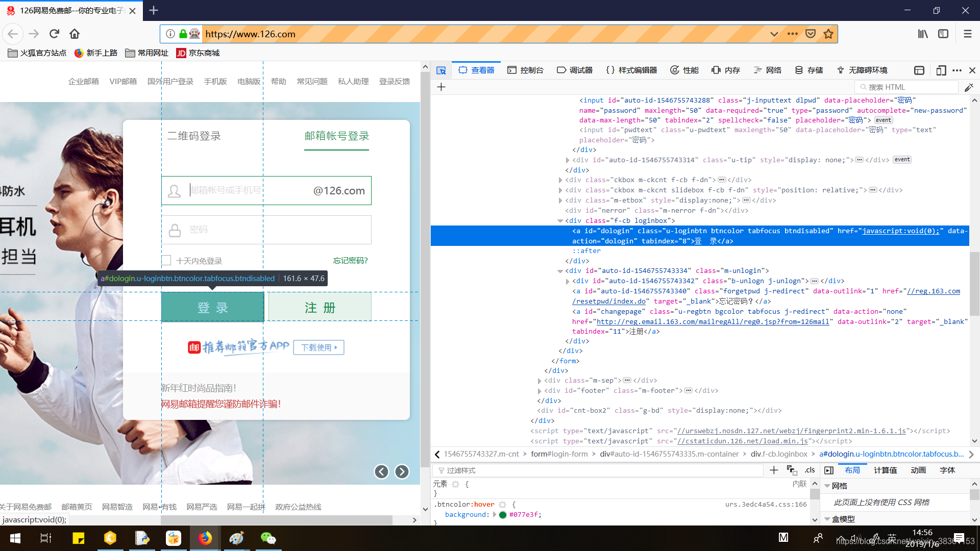Open Task View in taskbar

45,538
